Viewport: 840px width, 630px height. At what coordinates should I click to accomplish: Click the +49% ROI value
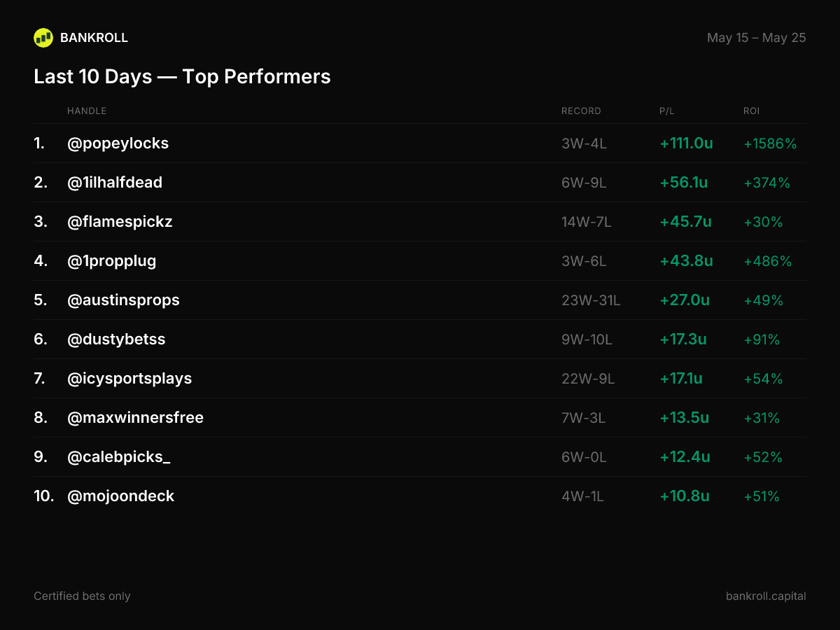(763, 300)
